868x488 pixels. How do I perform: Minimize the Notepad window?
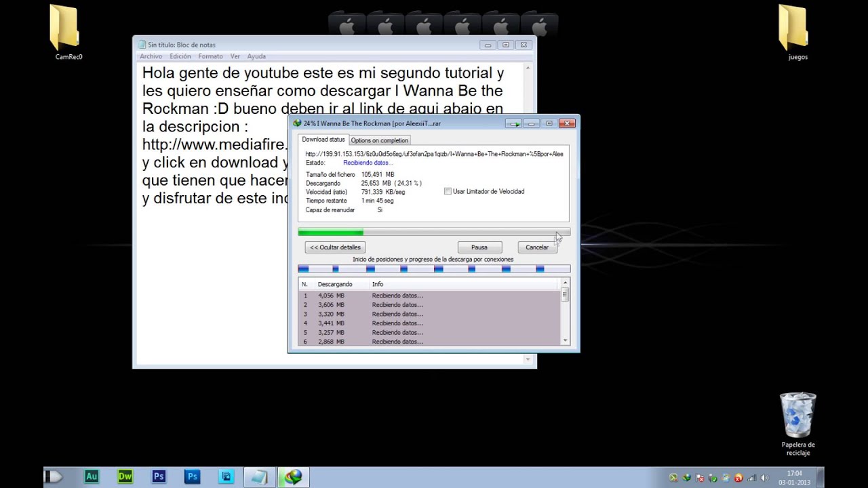[488, 45]
